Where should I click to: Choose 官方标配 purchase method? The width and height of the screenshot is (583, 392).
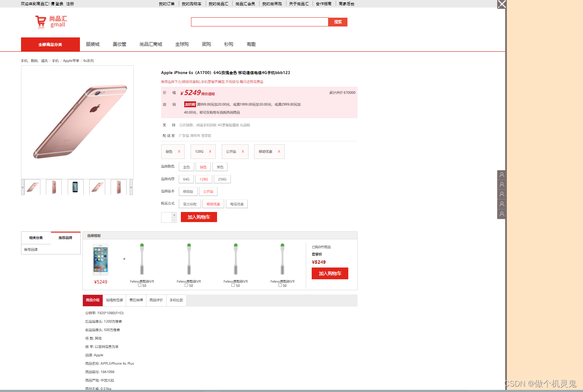(x=190, y=204)
